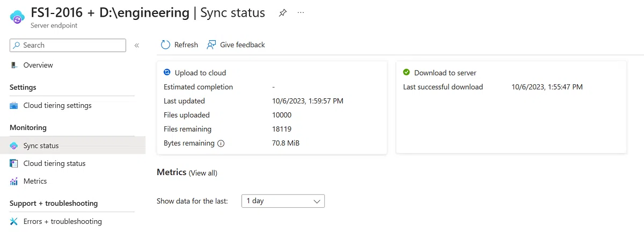Click the Metrics bar chart icon

(x=14, y=181)
